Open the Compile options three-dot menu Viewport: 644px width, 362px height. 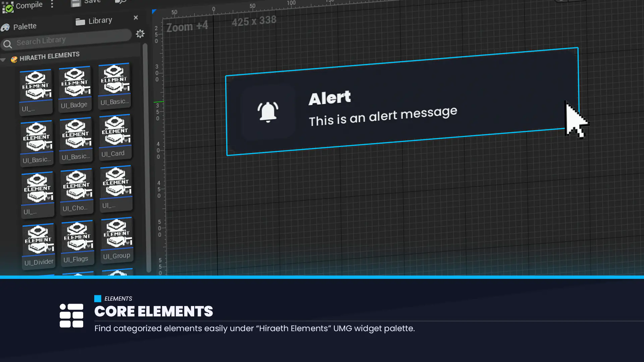[x=52, y=4]
